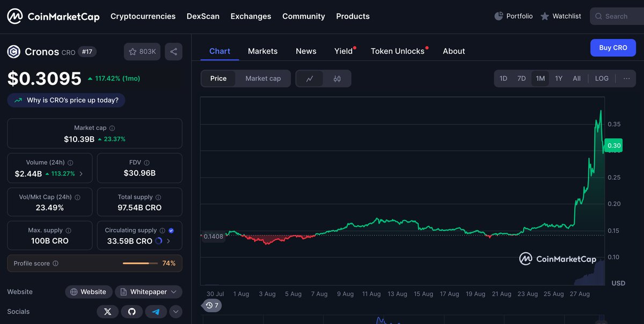Image resolution: width=644 pixels, height=324 pixels.
Task: Click Why is CRO's price up today
Action: (67, 100)
